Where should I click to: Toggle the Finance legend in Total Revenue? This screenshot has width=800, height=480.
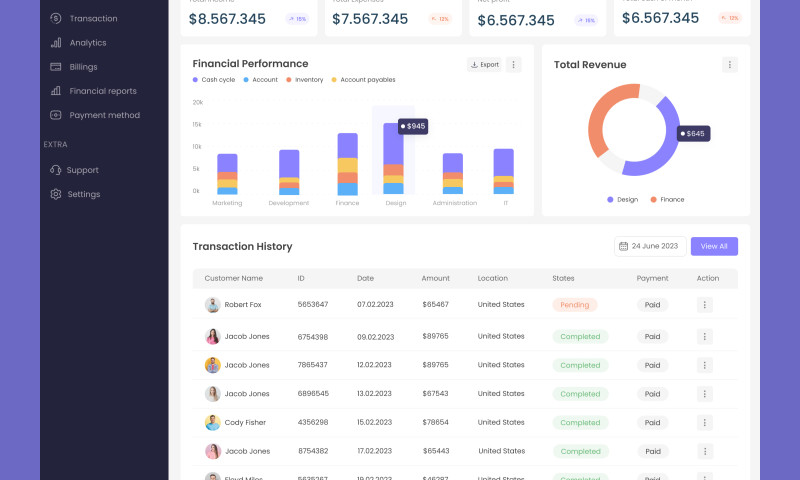[667, 200]
